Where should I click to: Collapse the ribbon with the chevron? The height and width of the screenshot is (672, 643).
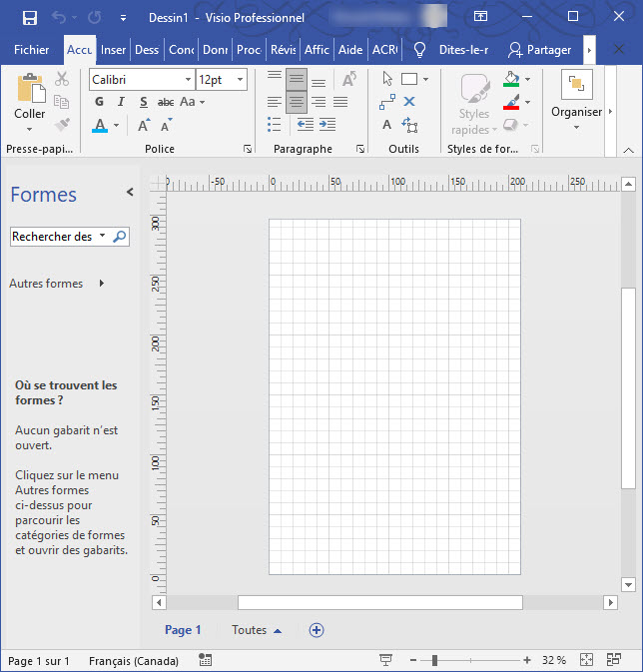pos(628,150)
